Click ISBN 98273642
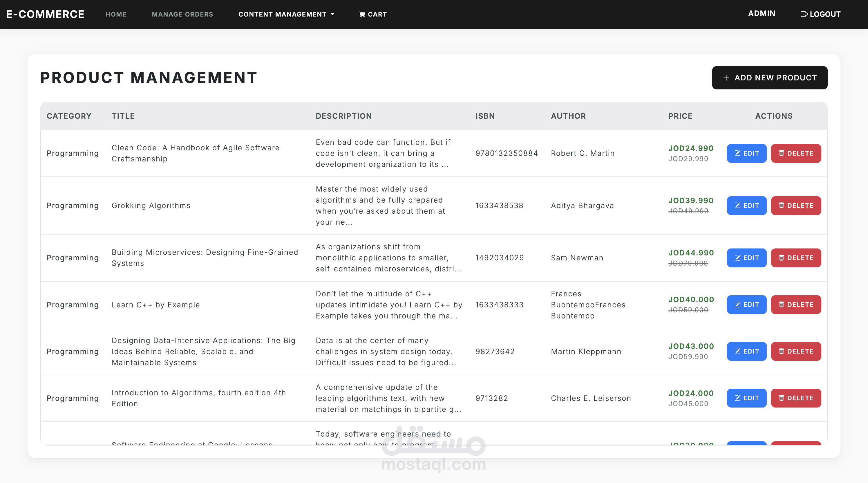The image size is (868, 483). [495, 352]
